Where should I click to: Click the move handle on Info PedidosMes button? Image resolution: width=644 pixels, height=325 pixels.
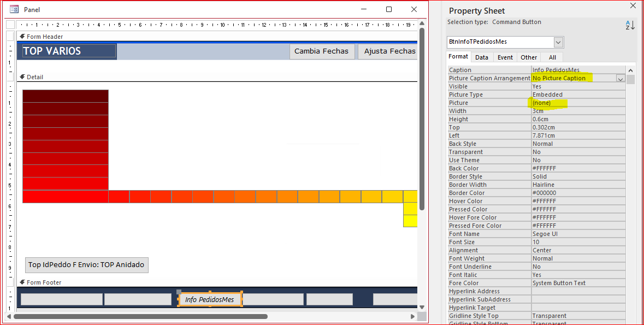pyautogui.click(x=179, y=292)
